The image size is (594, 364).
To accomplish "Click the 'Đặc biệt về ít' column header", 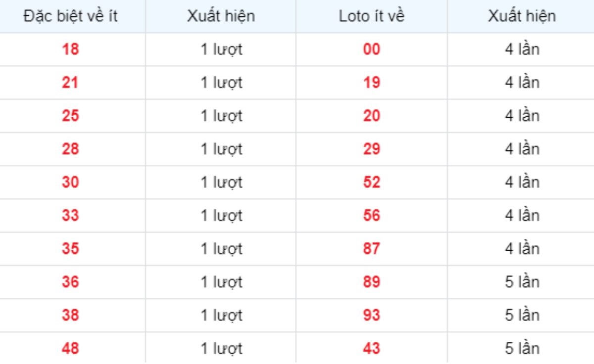I will coord(70,16).
